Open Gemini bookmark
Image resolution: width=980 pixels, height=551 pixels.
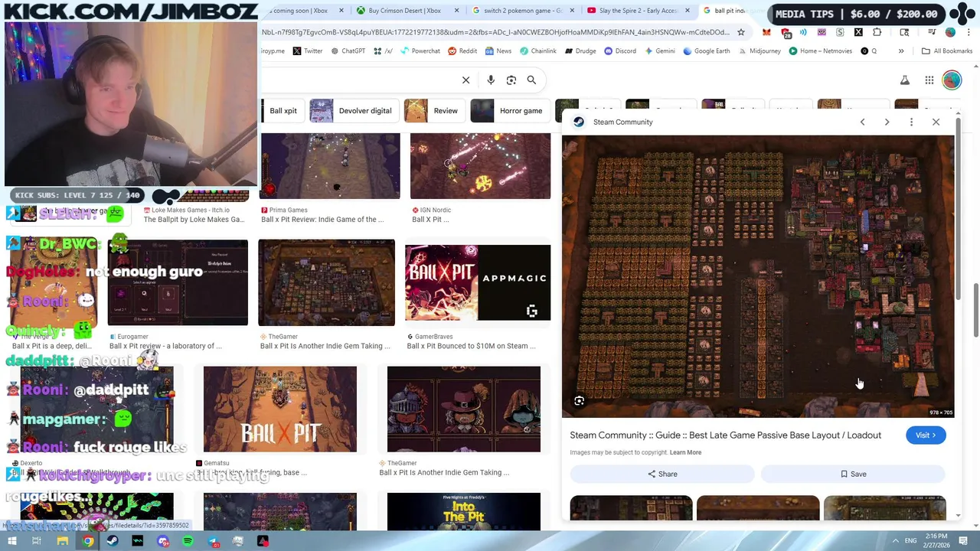pyautogui.click(x=659, y=51)
